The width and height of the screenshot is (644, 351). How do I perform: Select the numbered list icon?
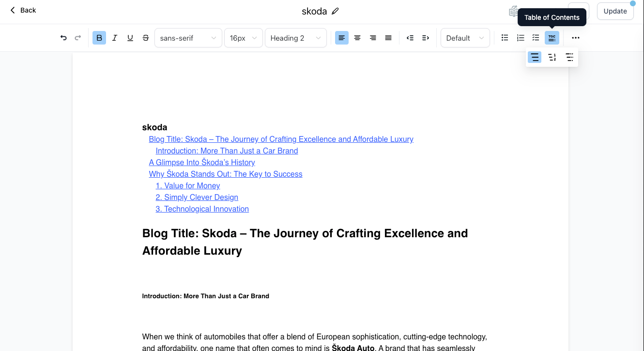[x=520, y=37]
